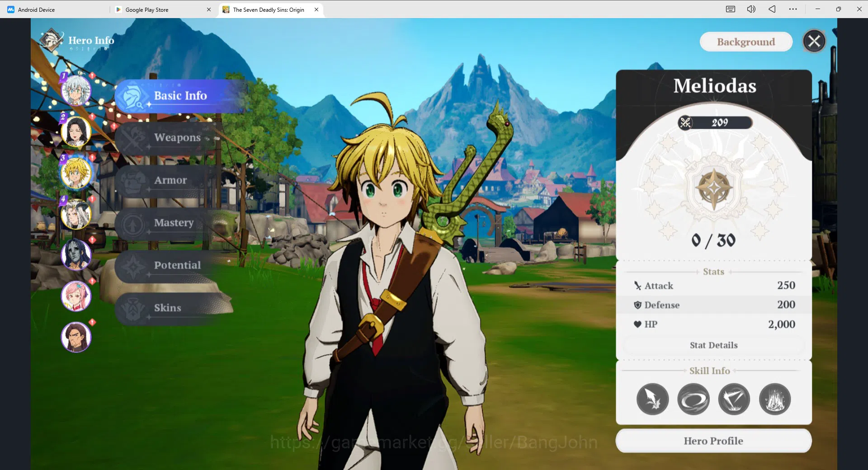Image resolution: width=868 pixels, height=470 pixels.
Task: Open the emulator three-dots more menu
Action: [x=793, y=9]
